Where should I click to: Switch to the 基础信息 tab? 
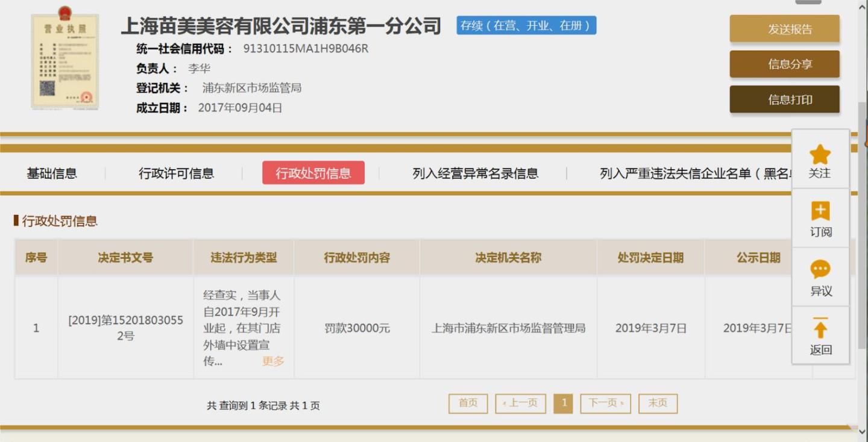click(x=52, y=173)
